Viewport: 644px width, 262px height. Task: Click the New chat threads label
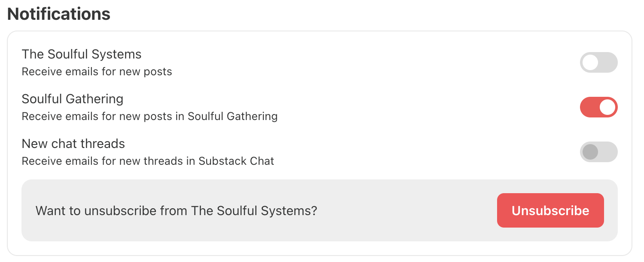[x=73, y=144]
